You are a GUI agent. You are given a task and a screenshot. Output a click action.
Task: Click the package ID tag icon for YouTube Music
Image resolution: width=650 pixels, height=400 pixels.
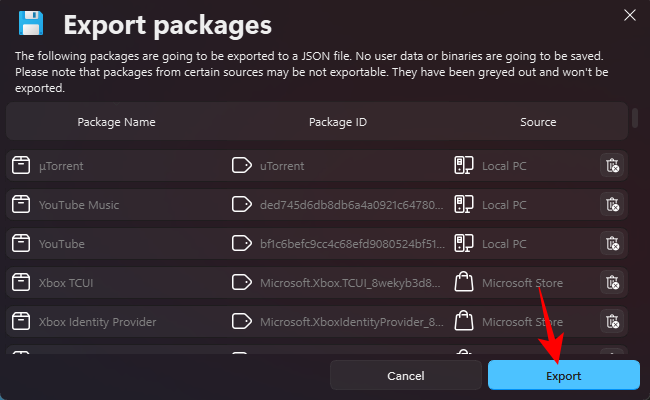[240, 205]
